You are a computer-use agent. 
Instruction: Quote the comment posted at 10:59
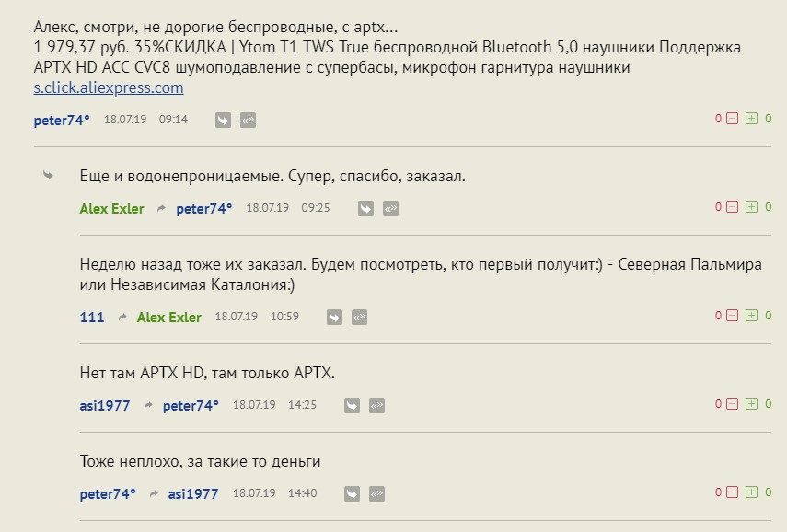[360, 317]
